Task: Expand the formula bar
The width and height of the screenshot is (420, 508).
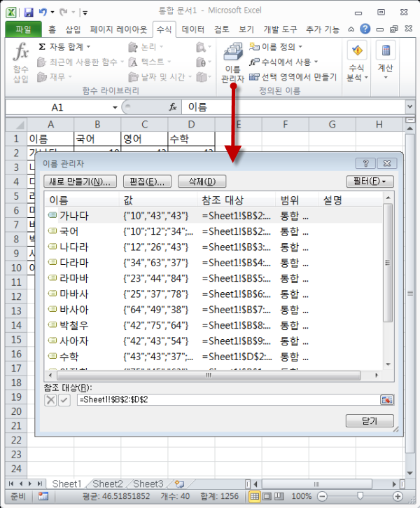Action: (x=410, y=107)
